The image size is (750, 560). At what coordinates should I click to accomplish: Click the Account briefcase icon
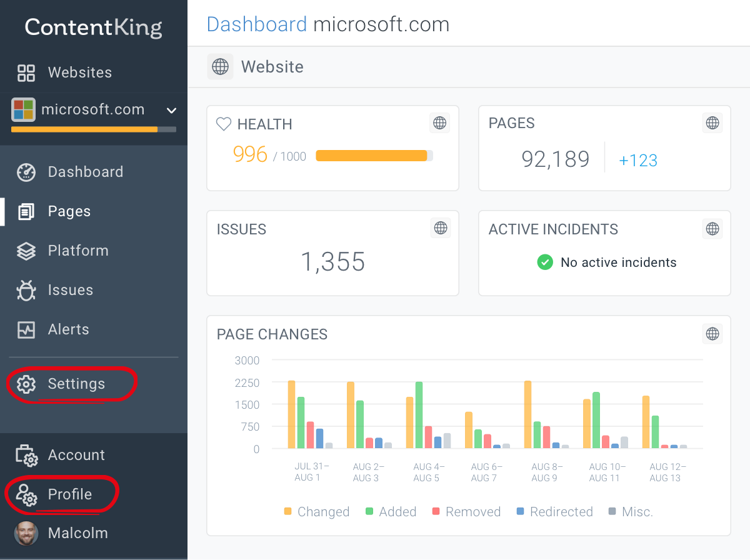click(x=27, y=455)
